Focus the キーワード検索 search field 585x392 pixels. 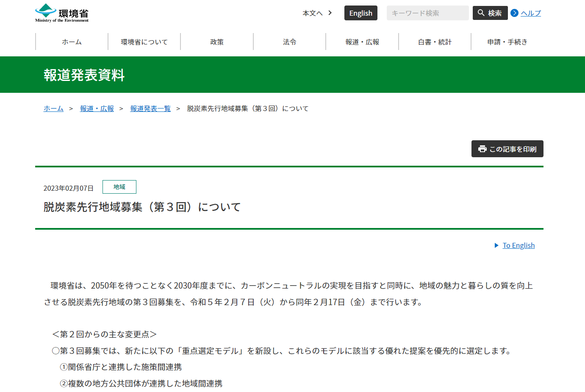pos(427,13)
